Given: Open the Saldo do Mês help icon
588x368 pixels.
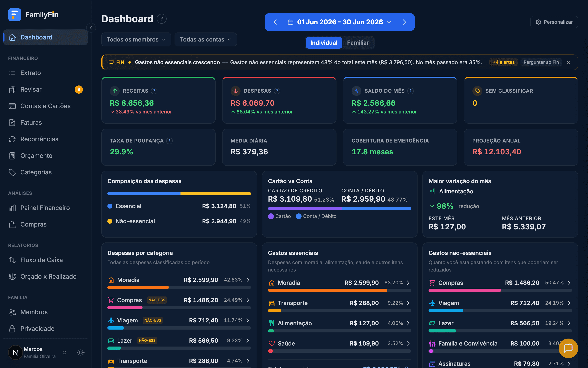Looking at the screenshot, I should 410,91.
